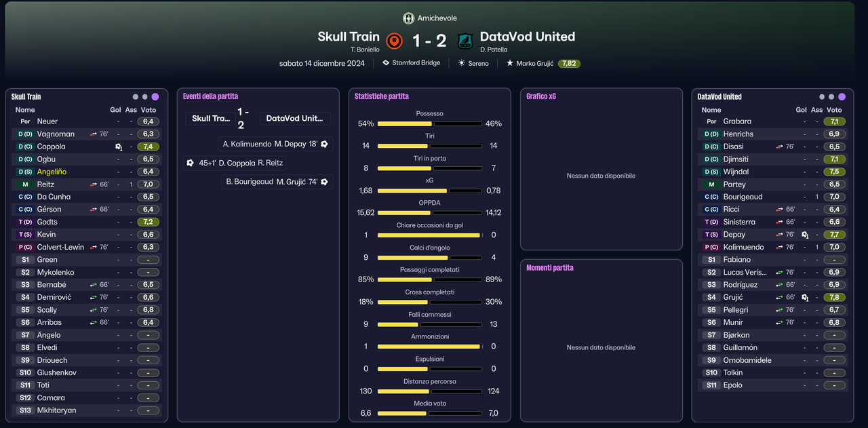Click the Amichevole competition logo icon
This screenshot has width=868, height=428.
(x=408, y=18)
